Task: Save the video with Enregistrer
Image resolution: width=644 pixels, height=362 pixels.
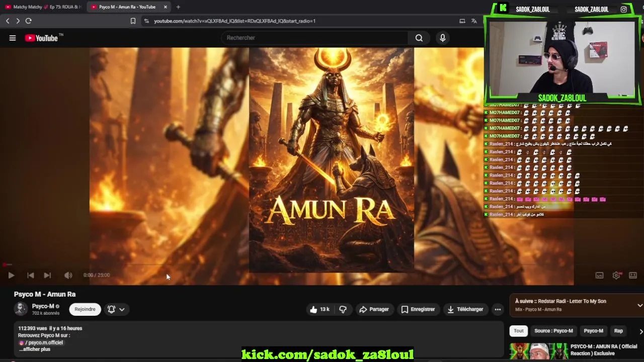Action: click(418, 309)
